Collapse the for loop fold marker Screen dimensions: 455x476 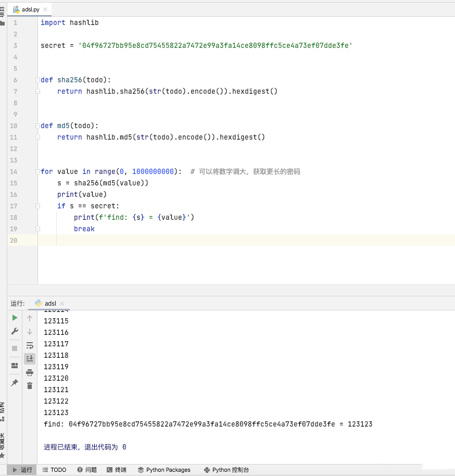pos(37,172)
